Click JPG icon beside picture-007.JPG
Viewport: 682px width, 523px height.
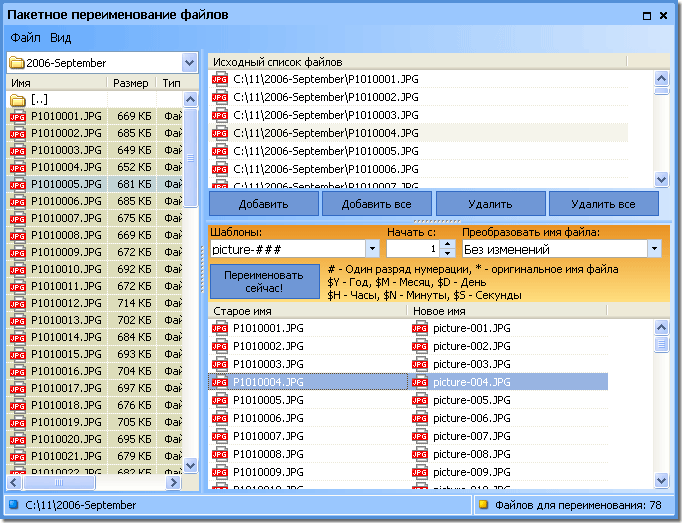(x=420, y=436)
